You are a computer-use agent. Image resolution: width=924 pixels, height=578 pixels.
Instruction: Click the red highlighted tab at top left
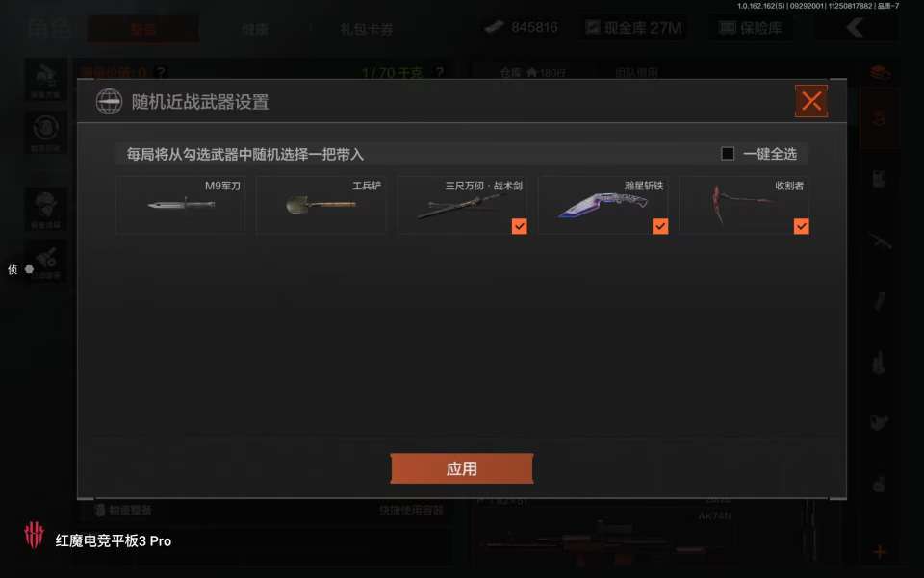(x=143, y=29)
